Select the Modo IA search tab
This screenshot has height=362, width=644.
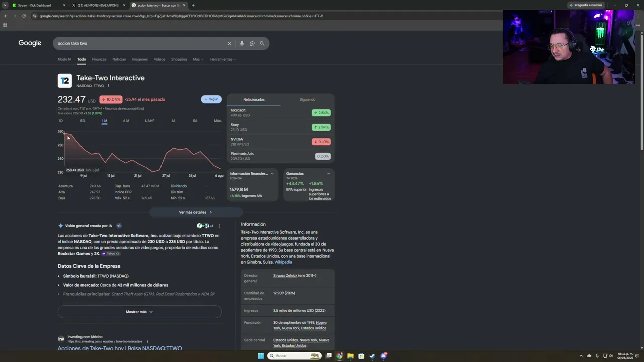pos(64,59)
